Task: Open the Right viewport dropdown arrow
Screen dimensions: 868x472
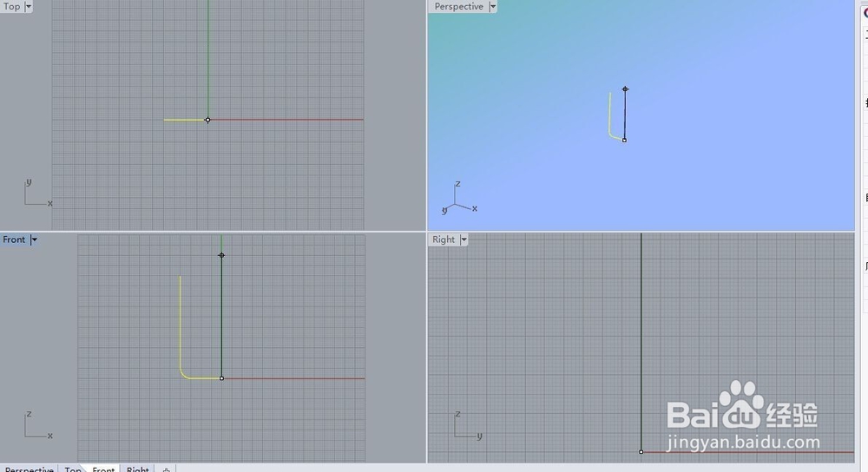Action: coord(464,239)
